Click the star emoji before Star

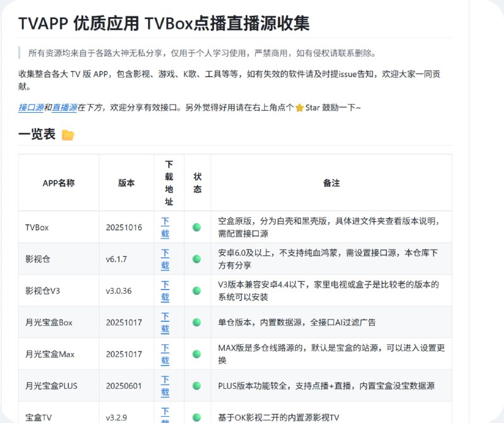point(300,107)
